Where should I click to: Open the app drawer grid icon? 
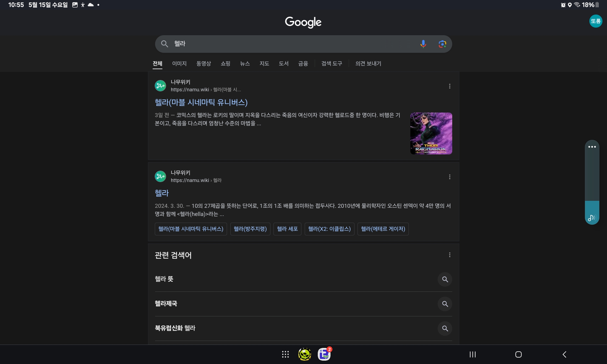pyautogui.click(x=285, y=354)
